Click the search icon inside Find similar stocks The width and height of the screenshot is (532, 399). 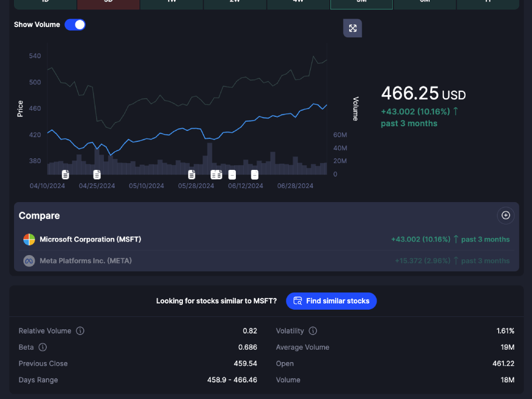[298, 301]
